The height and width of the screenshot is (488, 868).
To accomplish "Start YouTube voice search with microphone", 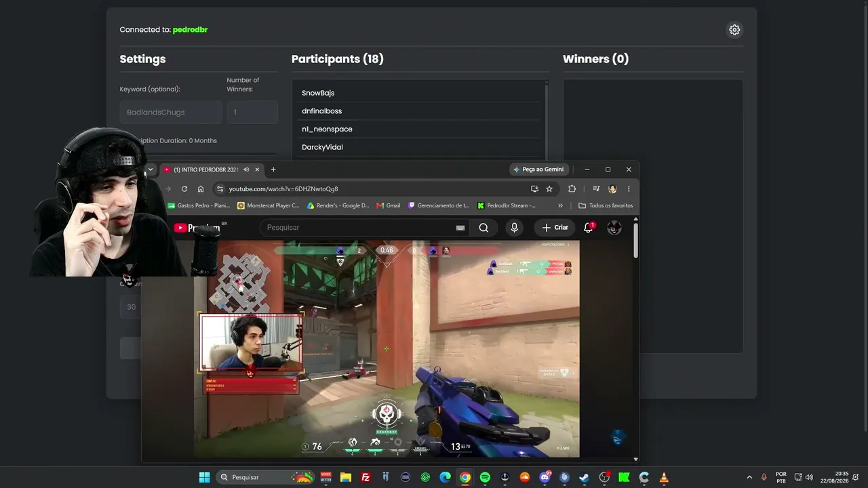I will pos(514,228).
